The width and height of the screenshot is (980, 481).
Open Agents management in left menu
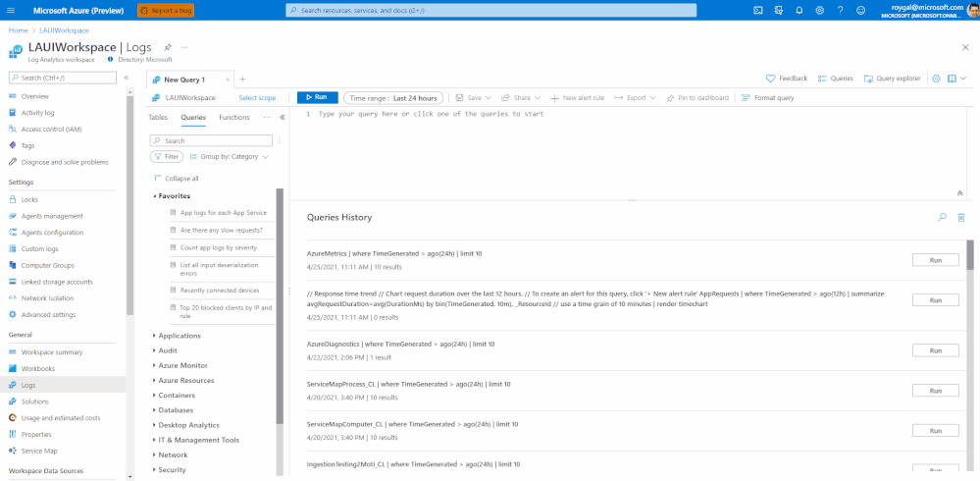coord(52,216)
